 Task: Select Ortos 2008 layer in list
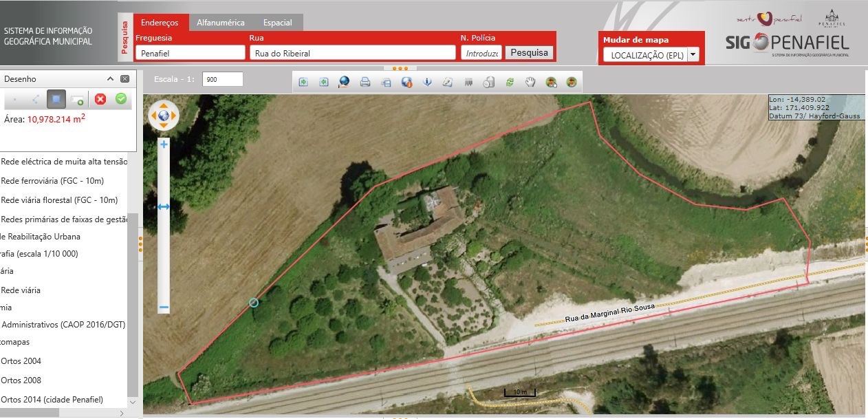click(21, 380)
